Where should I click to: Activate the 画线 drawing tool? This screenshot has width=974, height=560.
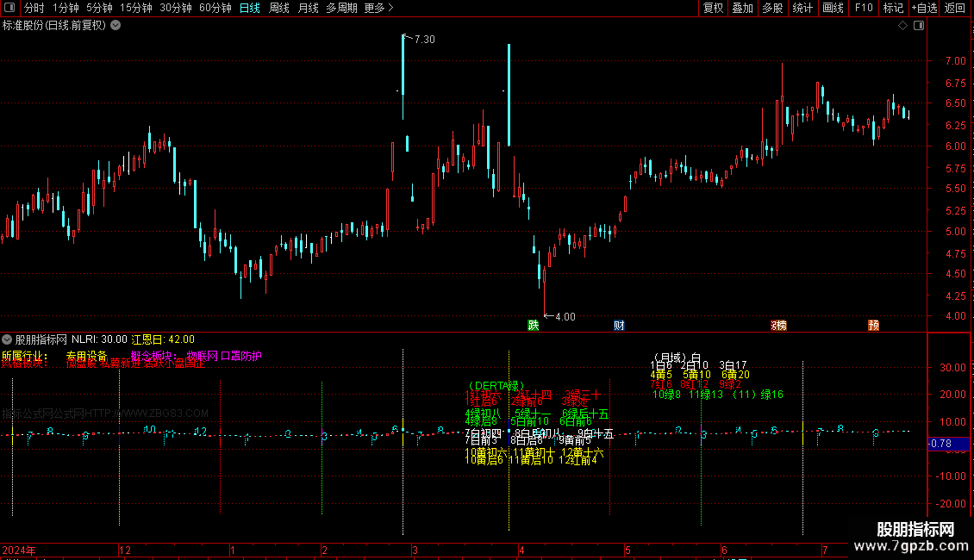pos(833,8)
